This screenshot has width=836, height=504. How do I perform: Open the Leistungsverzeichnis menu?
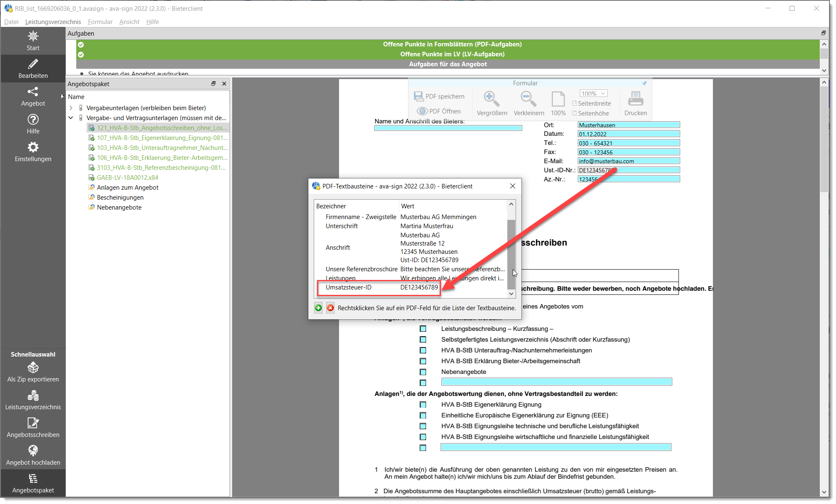click(x=53, y=22)
